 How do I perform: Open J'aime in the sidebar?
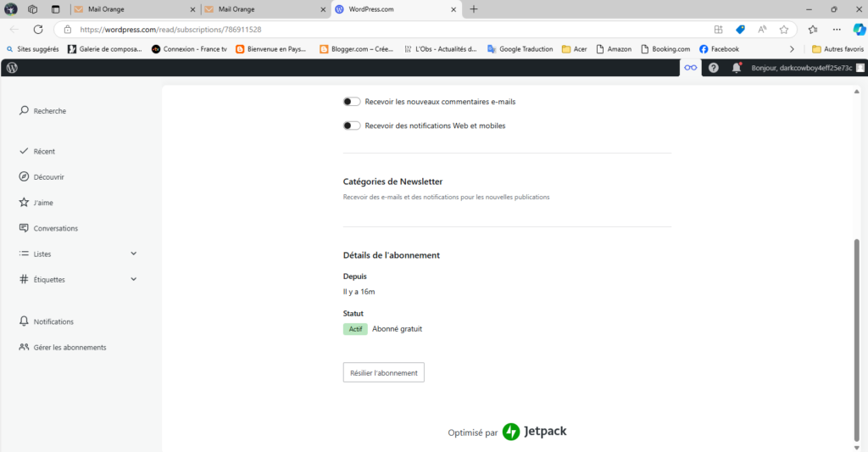click(x=43, y=203)
